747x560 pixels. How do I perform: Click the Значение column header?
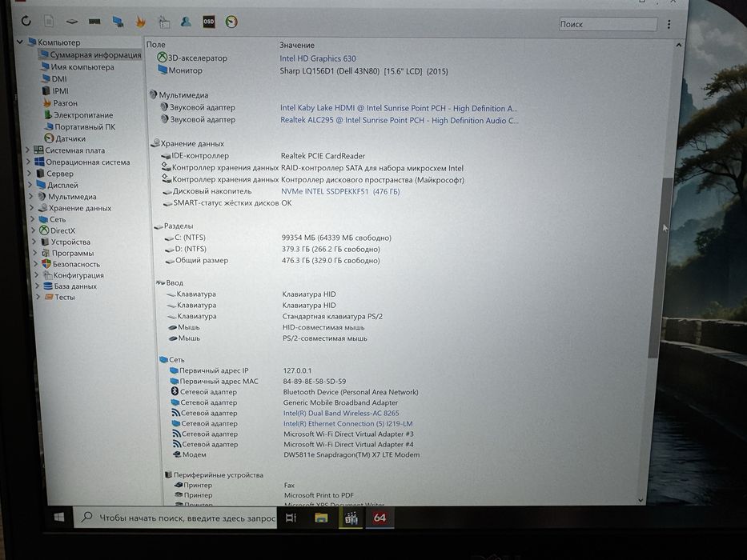[x=297, y=46]
